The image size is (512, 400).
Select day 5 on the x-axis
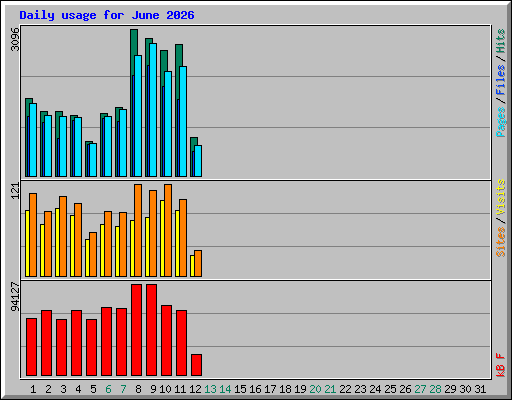tap(93, 389)
